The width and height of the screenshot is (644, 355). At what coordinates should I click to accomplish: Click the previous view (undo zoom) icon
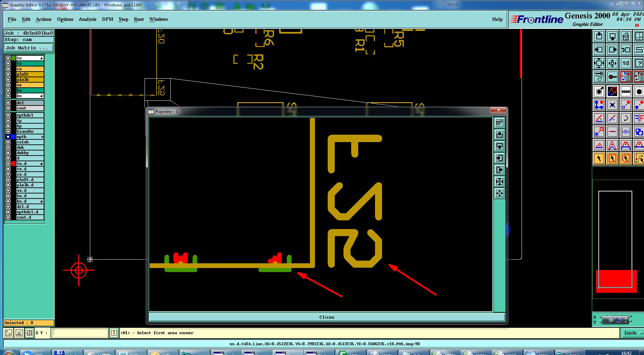click(x=626, y=50)
